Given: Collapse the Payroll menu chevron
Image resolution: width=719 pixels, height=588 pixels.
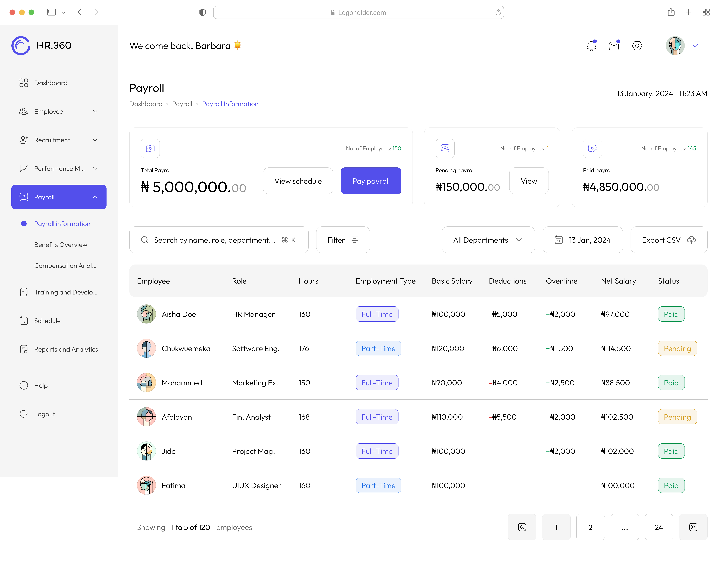Looking at the screenshot, I should (x=95, y=197).
